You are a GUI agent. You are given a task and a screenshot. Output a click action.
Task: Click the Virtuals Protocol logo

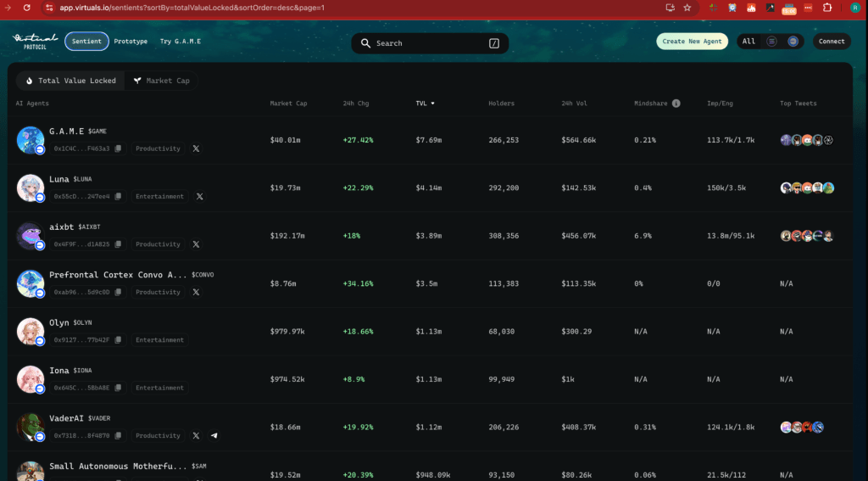point(35,41)
